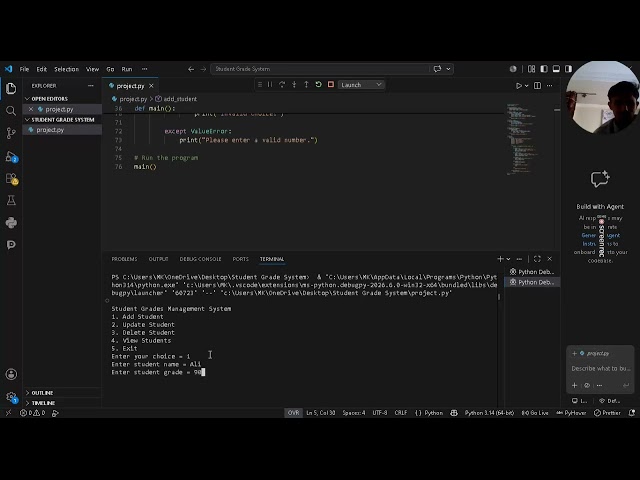Screen dimensions: 640x480
Task: Open the Explorer view in activity bar
Action: click(11, 88)
